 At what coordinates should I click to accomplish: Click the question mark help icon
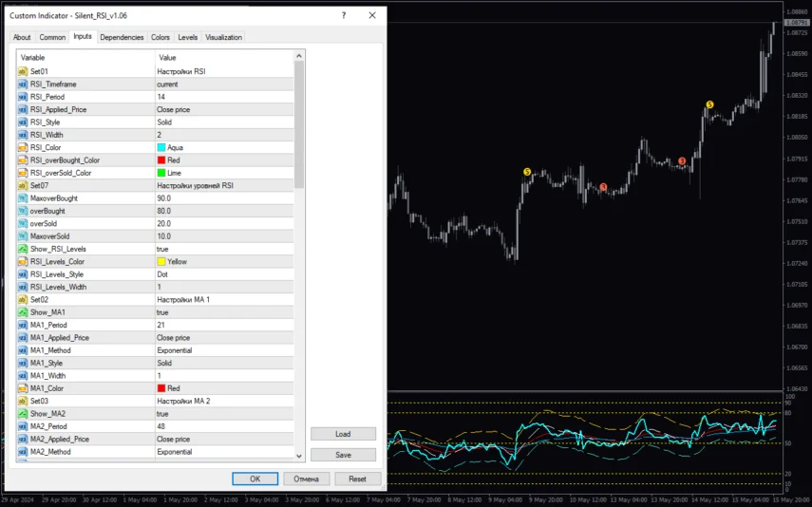344,16
